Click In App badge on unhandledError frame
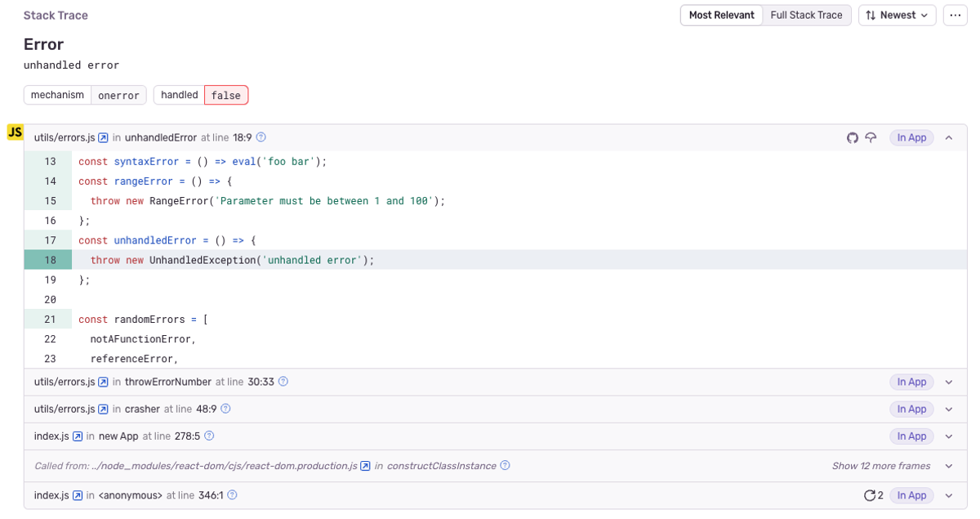Screen dimensions: 980x519 click(x=911, y=138)
